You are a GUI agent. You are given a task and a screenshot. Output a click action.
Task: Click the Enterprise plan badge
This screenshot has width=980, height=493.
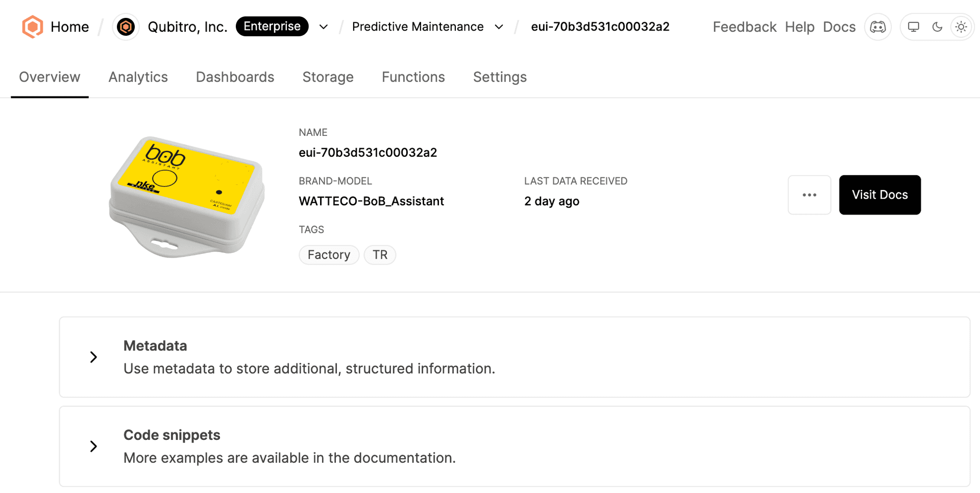point(272,26)
